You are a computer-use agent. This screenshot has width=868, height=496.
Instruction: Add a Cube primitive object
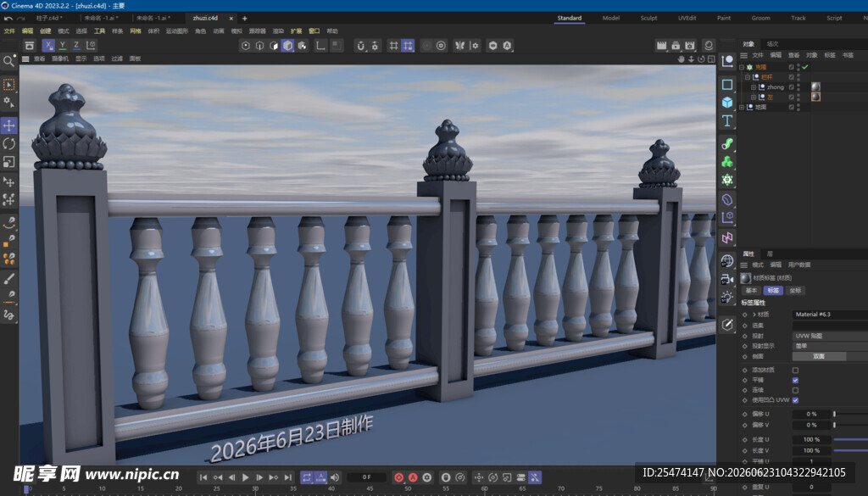click(727, 102)
